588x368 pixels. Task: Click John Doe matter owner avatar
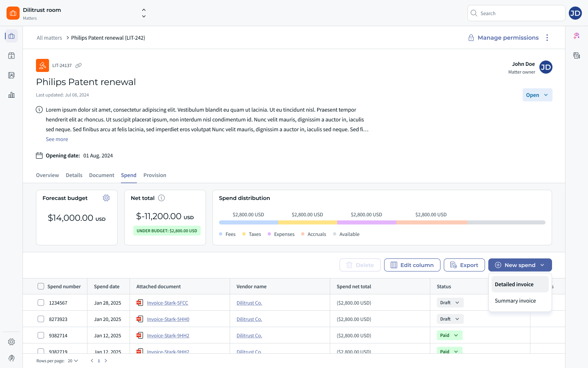pyautogui.click(x=546, y=67)
